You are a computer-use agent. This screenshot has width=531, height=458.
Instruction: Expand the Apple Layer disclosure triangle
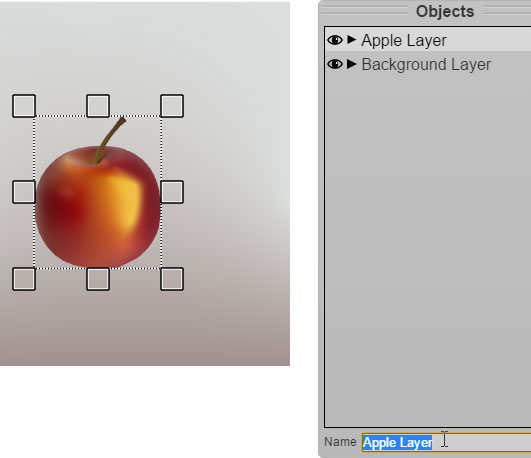click(x=352, y=40)
